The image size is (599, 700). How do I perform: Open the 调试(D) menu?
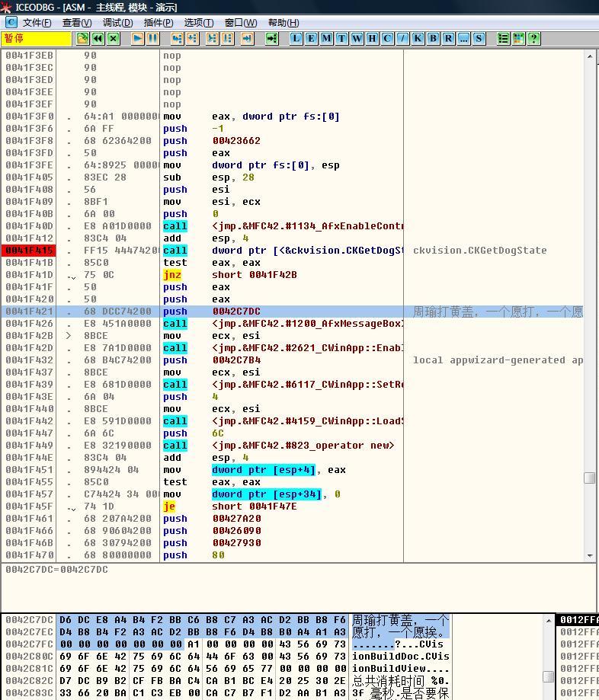[x=117, y=22]
